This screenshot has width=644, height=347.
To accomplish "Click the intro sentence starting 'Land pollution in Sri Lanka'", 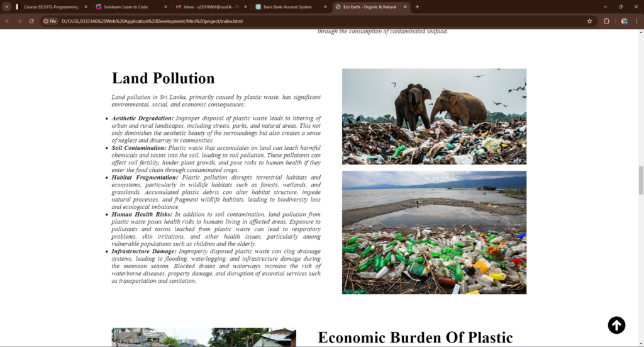I will pos(216,101).
